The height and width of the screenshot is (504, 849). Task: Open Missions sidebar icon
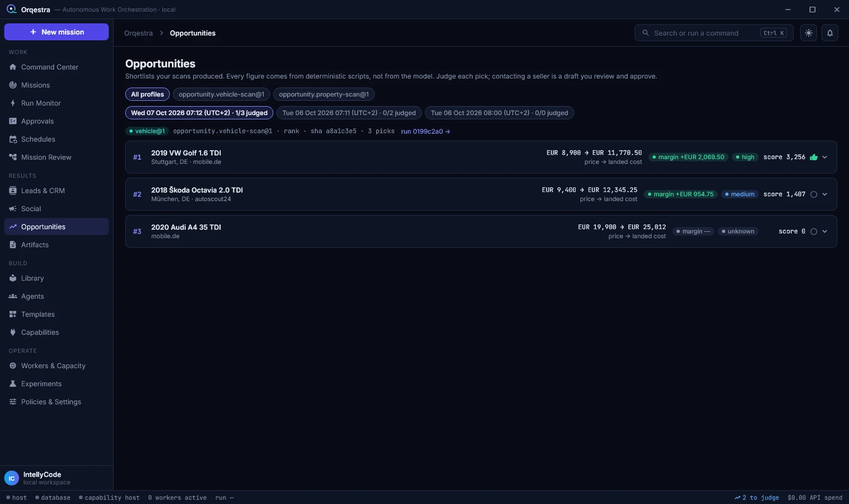click(x=13, y=85)
